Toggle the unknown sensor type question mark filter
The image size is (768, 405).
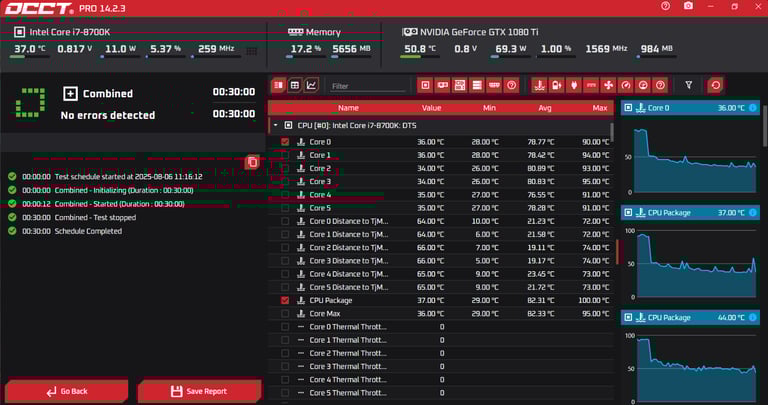(x=660, y=85)
